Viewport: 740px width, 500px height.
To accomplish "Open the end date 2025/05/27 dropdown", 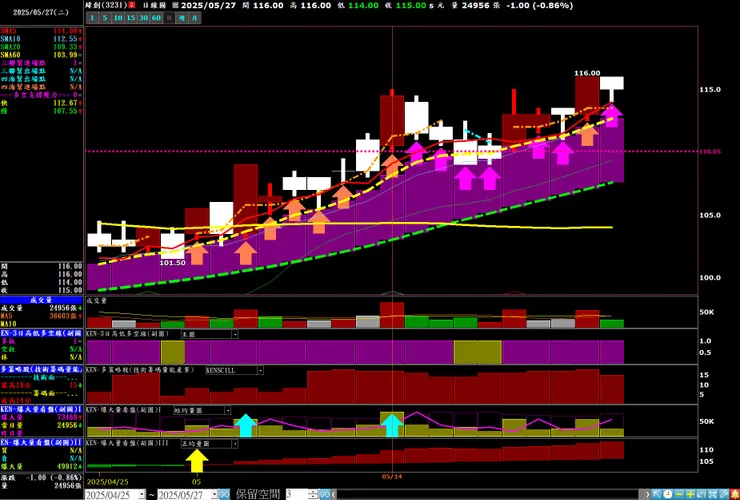I will click(x=214, y=494).
